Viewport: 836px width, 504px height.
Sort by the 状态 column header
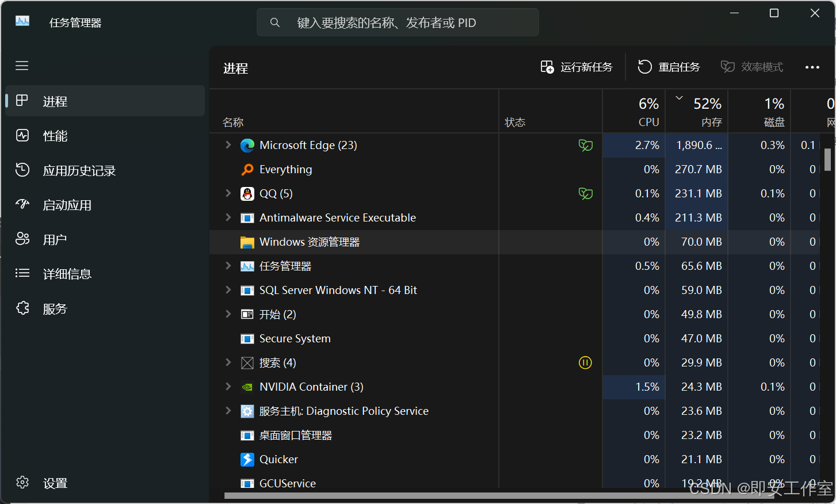[551, 112]
